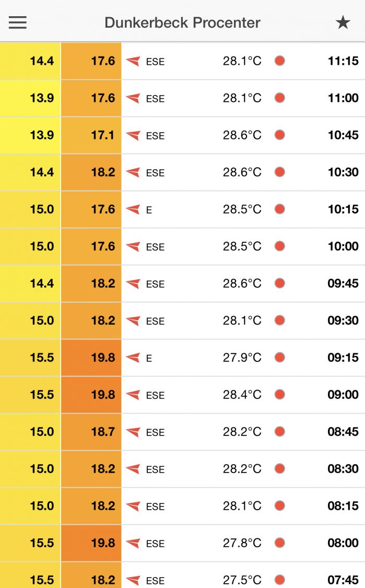Tap the favorite star icon

point(343,22)
